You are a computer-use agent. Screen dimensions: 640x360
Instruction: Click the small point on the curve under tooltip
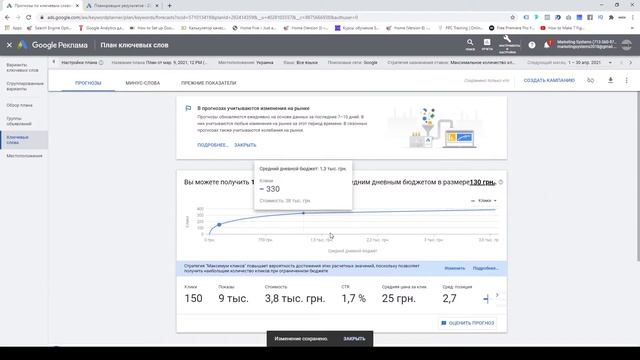click(x=303, y=213)
